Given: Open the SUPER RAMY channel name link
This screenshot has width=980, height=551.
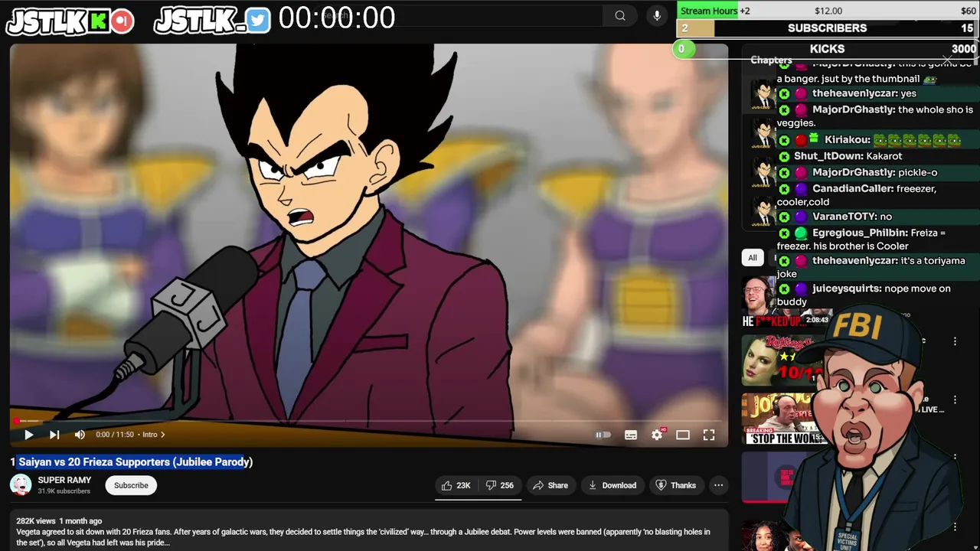Looking at the screenshot, I should point(64,480).
